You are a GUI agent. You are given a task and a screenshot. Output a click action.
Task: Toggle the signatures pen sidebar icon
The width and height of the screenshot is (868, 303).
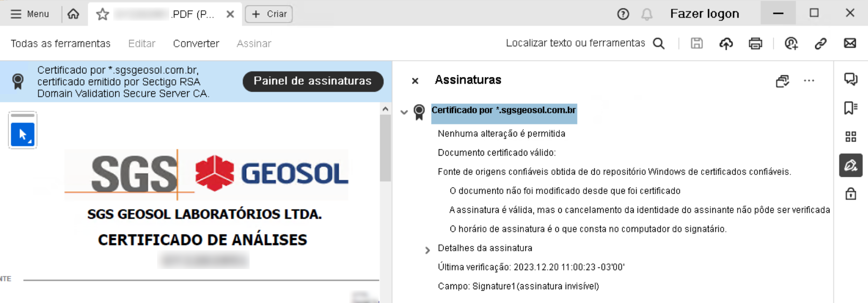[851, 165]
